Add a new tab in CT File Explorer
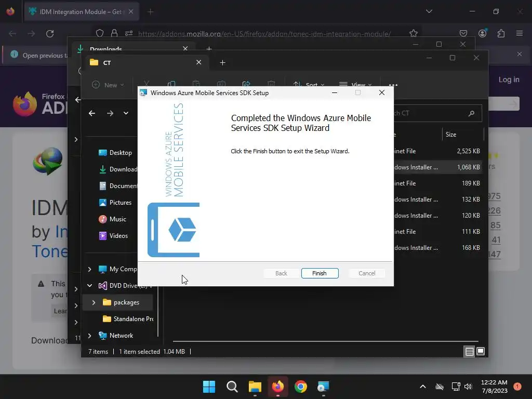 click(222, 63)
